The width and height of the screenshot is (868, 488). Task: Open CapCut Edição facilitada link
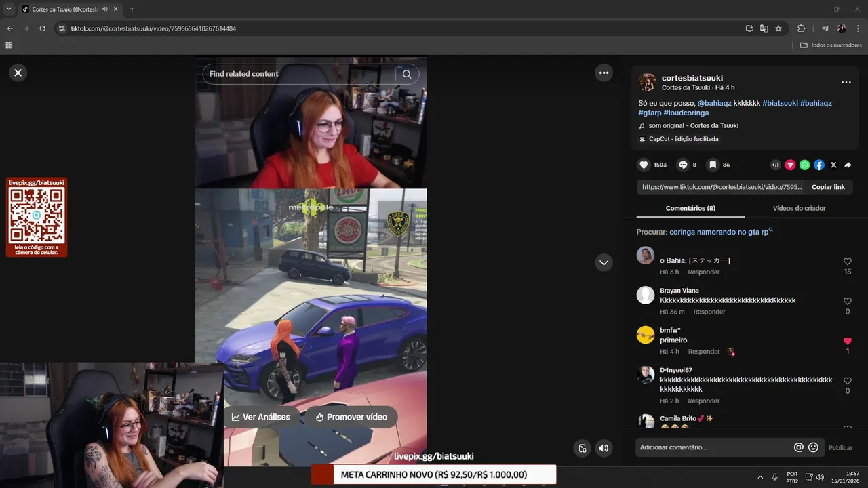(x=684, y=139)
